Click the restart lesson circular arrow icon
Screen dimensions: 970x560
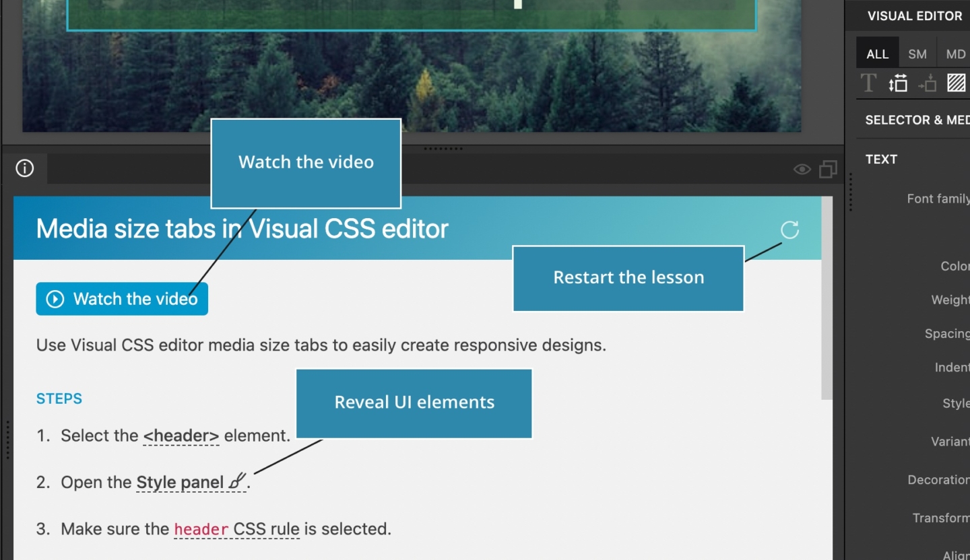789,230
